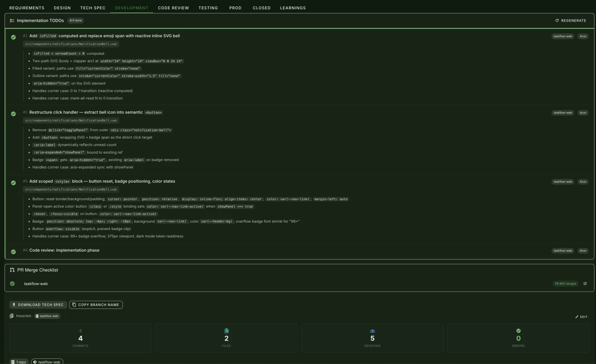Click Arun tag on TODO #1 row
The image size is (596, 364).
click(583, 36)
